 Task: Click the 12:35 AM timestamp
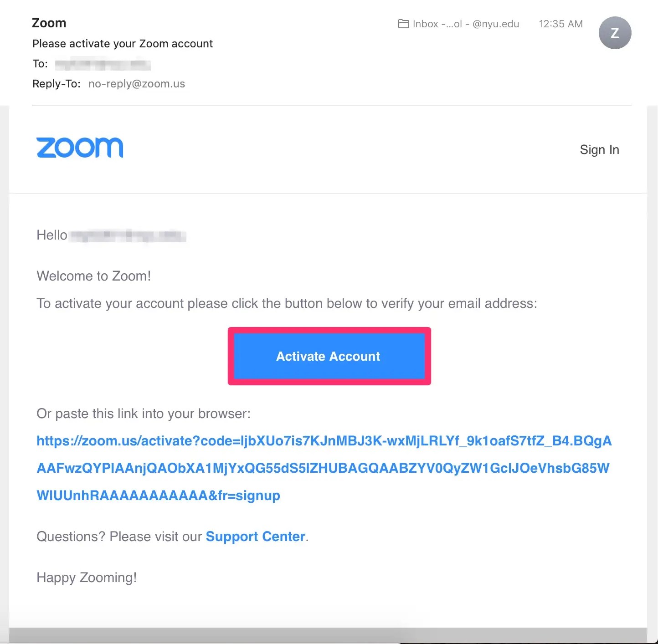tap(560, 24)
